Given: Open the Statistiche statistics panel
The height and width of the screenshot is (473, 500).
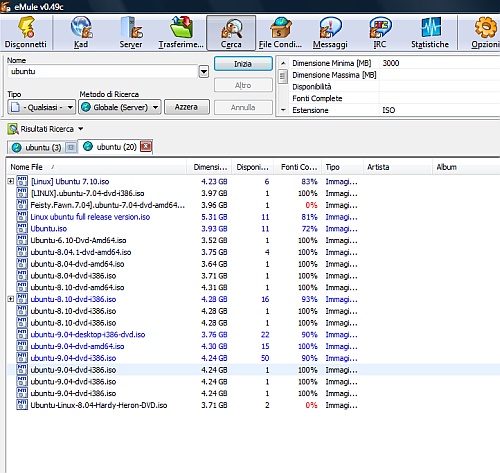Looking at the screenshot, I should (430, 33).
